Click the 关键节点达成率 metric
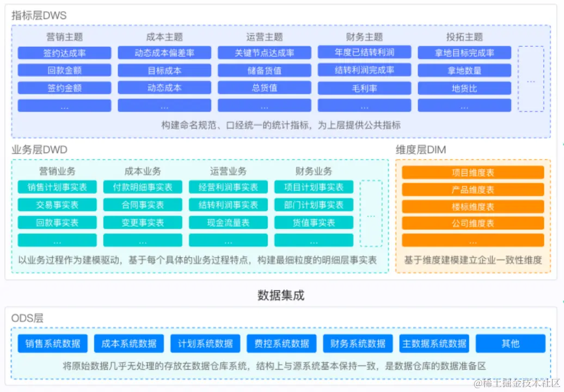The image size is (564, 392). 265,53
